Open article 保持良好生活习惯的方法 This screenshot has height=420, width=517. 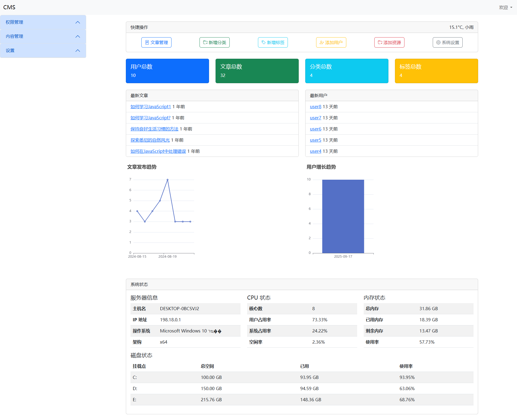tap(154, 129)
